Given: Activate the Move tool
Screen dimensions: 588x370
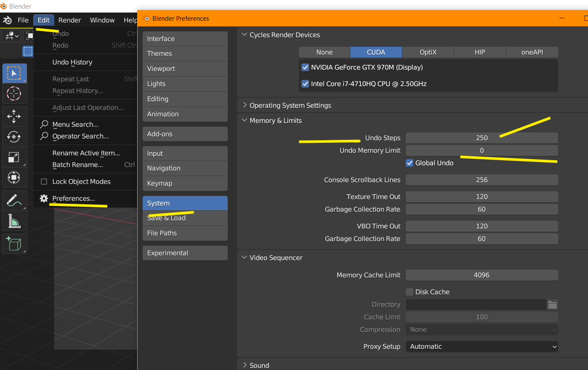Looking at the screenshot, I should pyautogui.click(x=14, y=116).
